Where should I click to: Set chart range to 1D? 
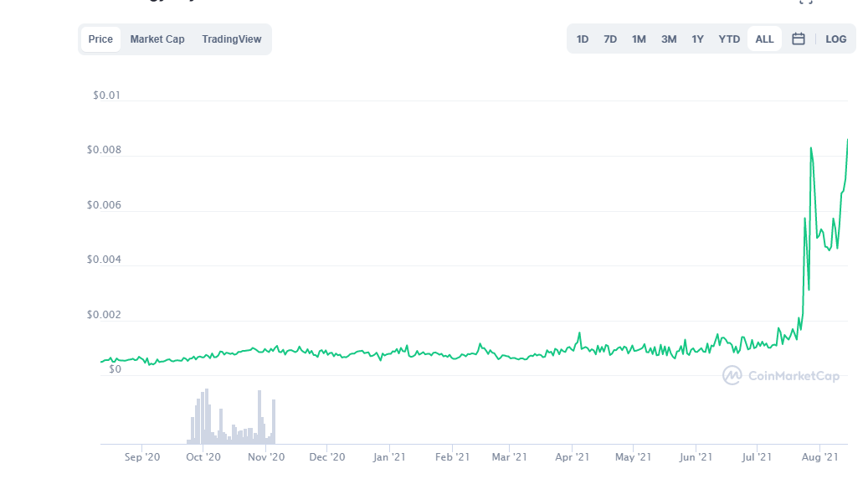[x=583, y=39]
